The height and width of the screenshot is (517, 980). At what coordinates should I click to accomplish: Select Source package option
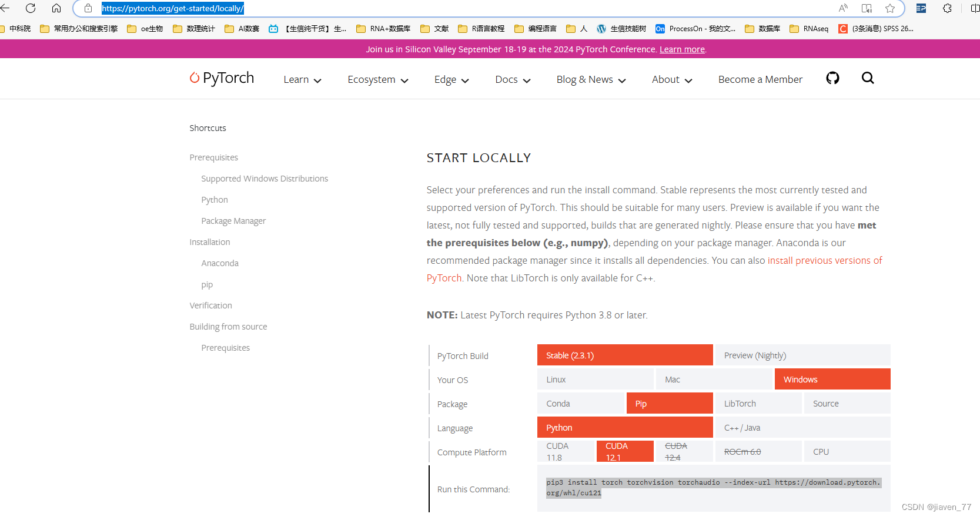click(x=847, y=403)
